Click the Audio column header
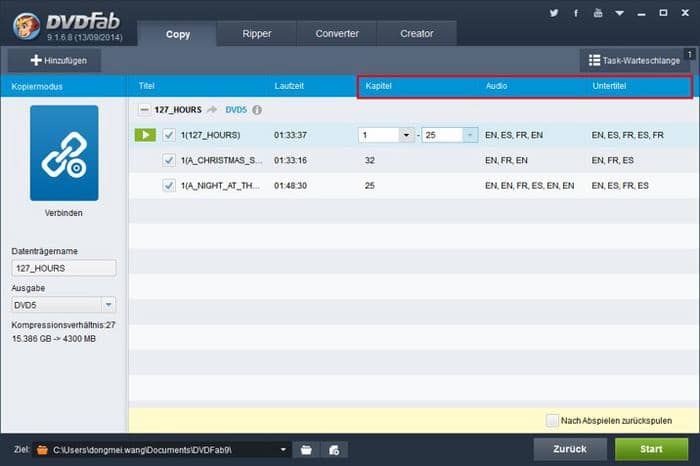 [x=496, y=86]
